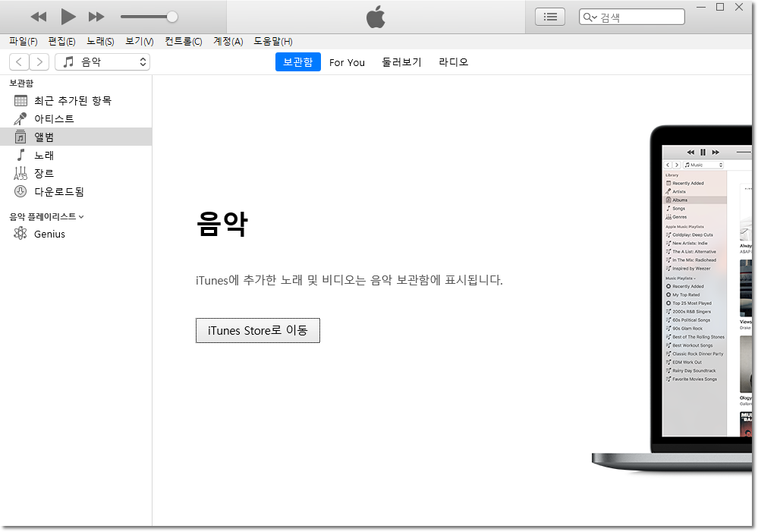Click the 최근 추가된 항목 grid icon
The height and width of the screenshot is (532, 758).
coord(20,101)
